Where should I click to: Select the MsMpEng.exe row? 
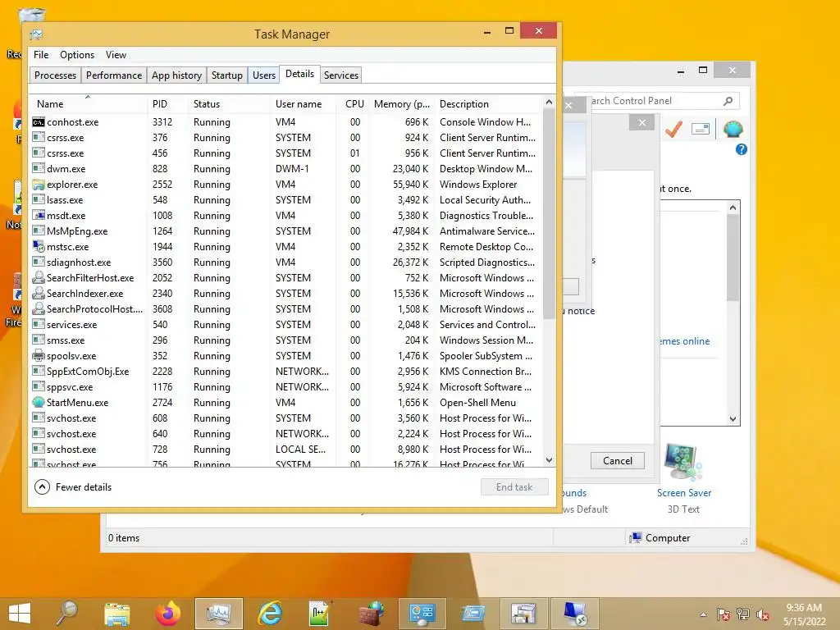pyautogui.click(x=286, y=231)
